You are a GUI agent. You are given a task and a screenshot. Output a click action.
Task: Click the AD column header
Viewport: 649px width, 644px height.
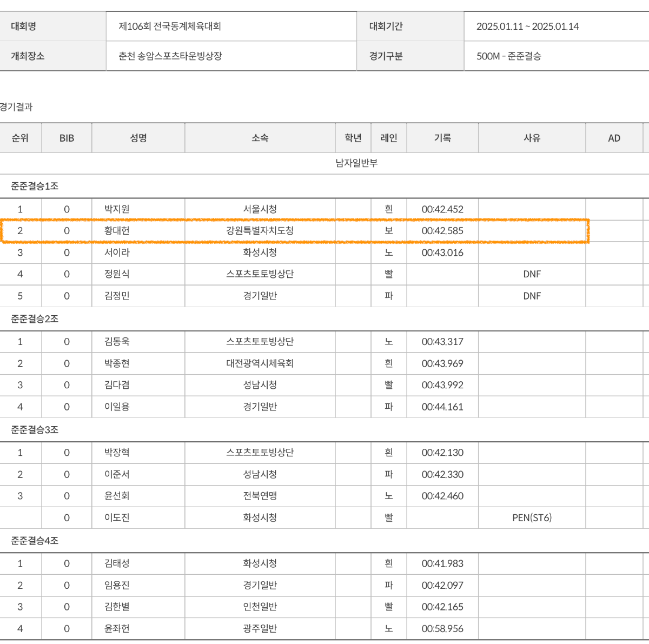point(614,138)
